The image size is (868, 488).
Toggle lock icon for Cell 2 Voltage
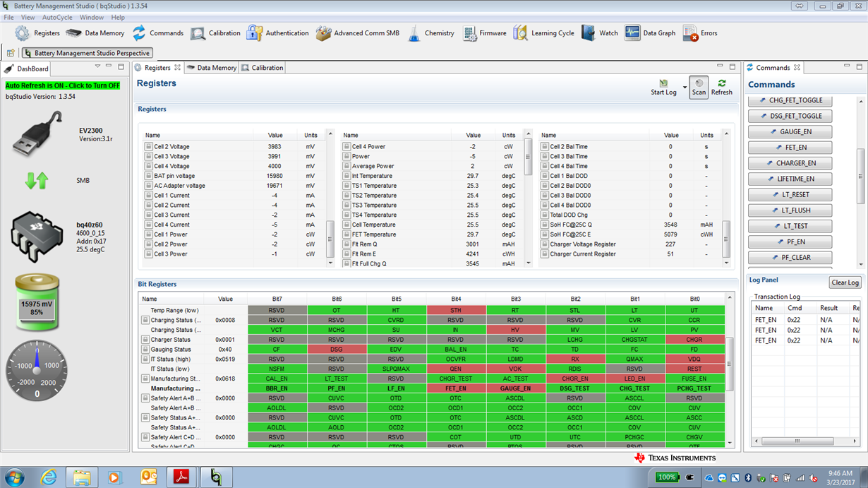(x=149, y=147)
